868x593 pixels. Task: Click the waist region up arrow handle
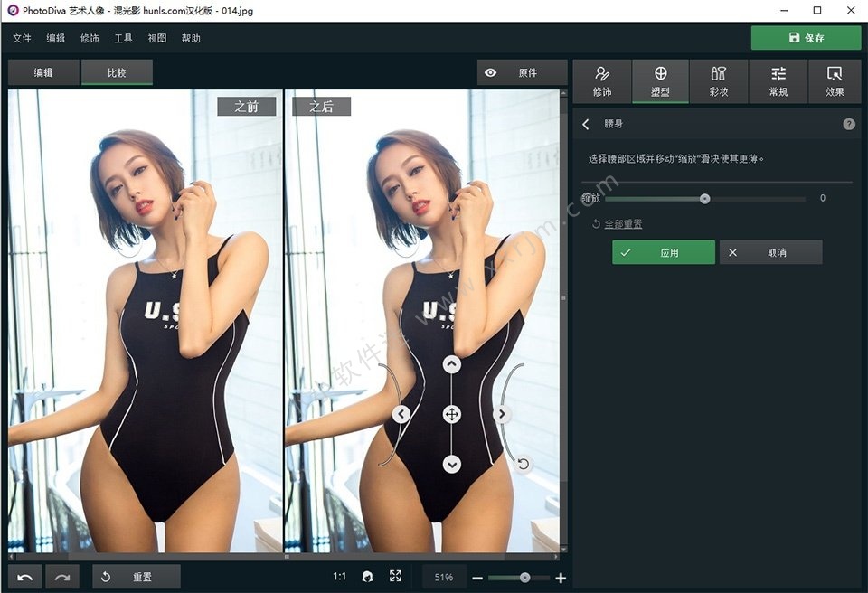[x=452, y=364]
